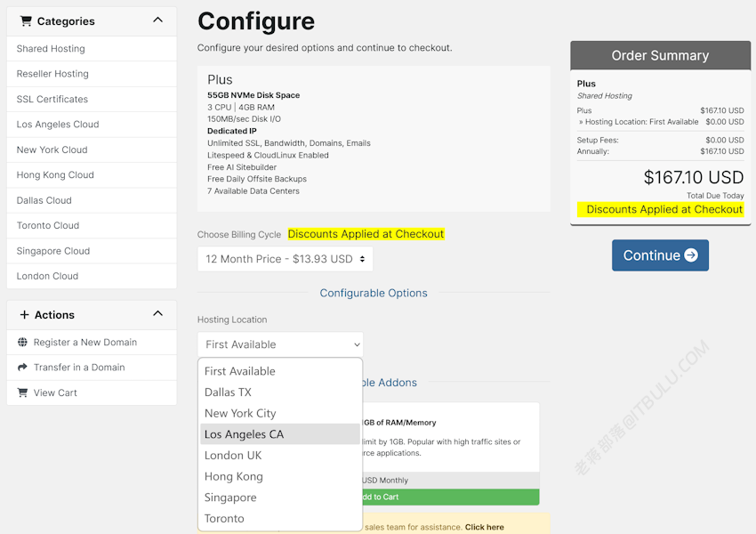Open the Reseller Hosting category
756x534 pixels.
click(x=92, y=74)
